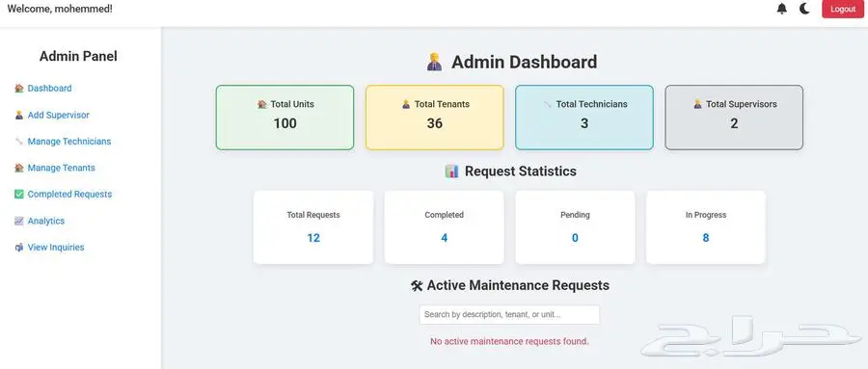This screenshot has height=369, width=868.
Task: Click the house icon beside Dashboard
Action: (x=19, y=88)
